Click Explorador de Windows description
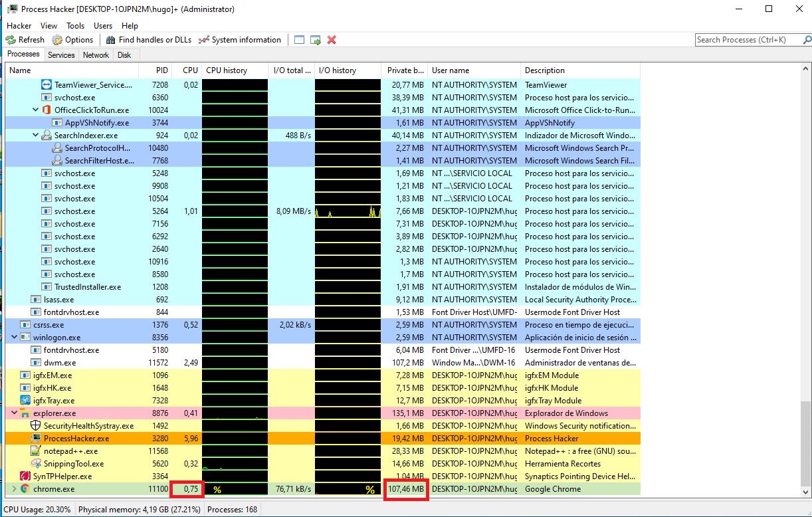Screen dimensions: 812x517 pyautogui.click(x=566, y=413)
